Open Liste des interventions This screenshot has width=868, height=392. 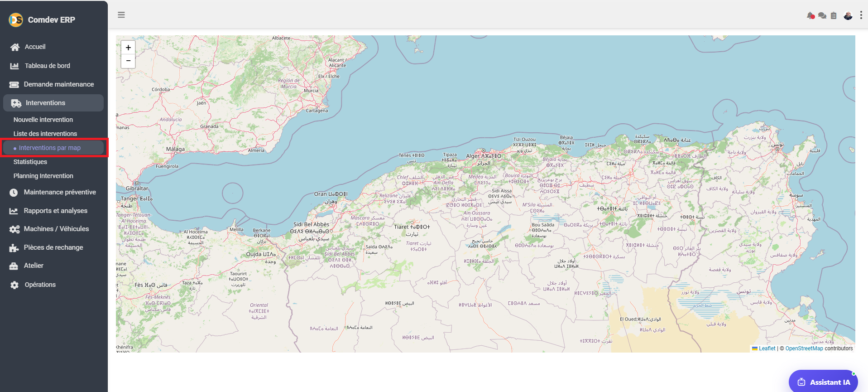[x=45, y=134]
